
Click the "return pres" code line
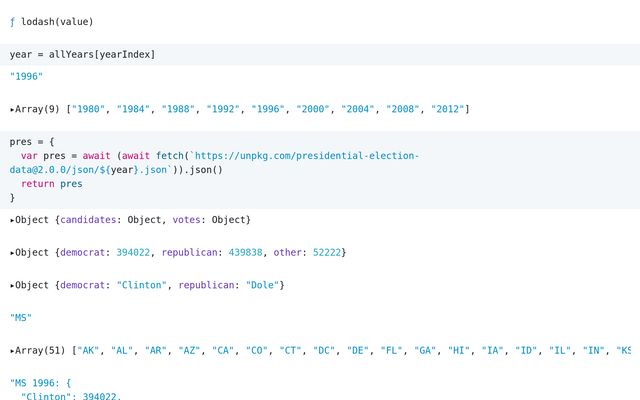point(52,184)
